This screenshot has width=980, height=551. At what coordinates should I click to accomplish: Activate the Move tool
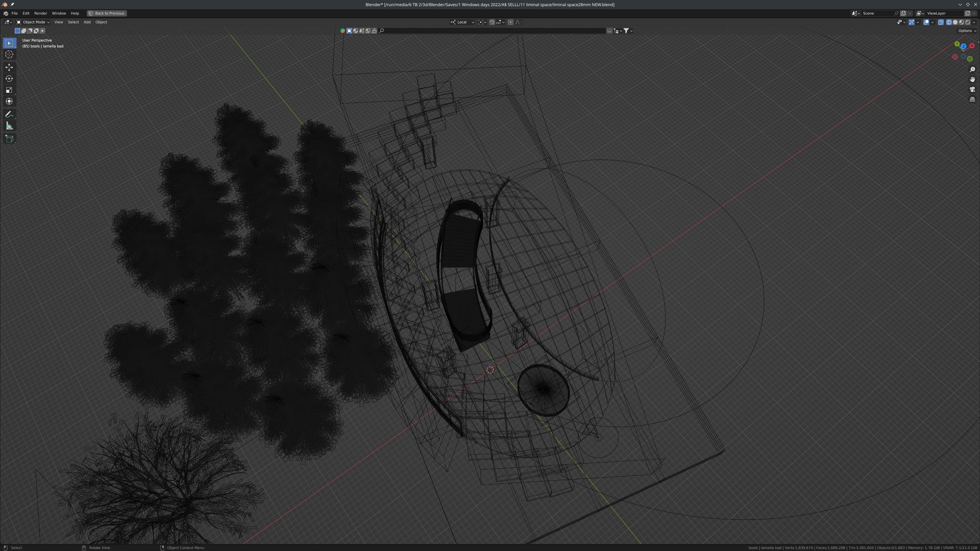(9, 67)
